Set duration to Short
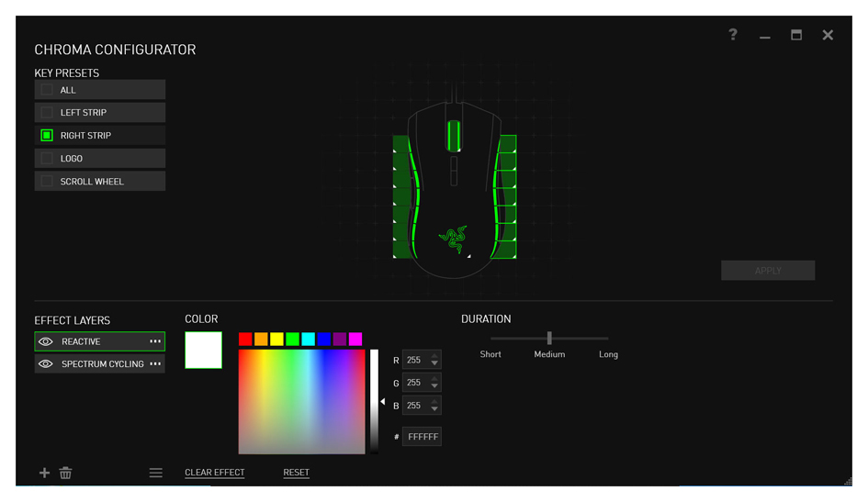Viewport: 868px width, 502px height. [x=490, y=354]
